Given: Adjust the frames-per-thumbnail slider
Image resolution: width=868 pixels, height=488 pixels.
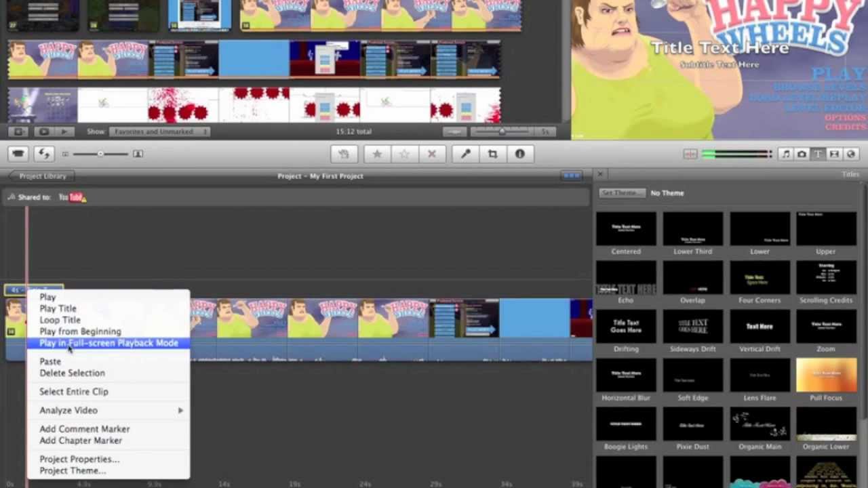Looking at the screenshot, I should point(502,131).
